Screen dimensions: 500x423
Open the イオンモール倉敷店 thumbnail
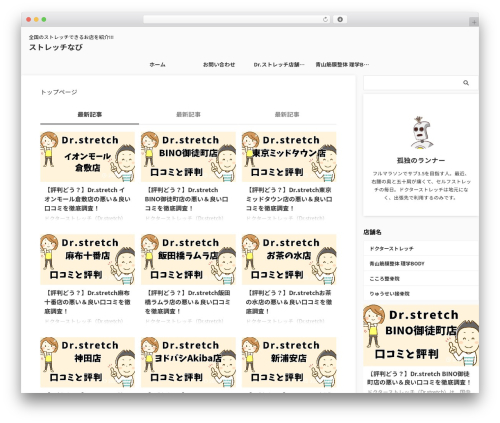(x=88, y=157)
